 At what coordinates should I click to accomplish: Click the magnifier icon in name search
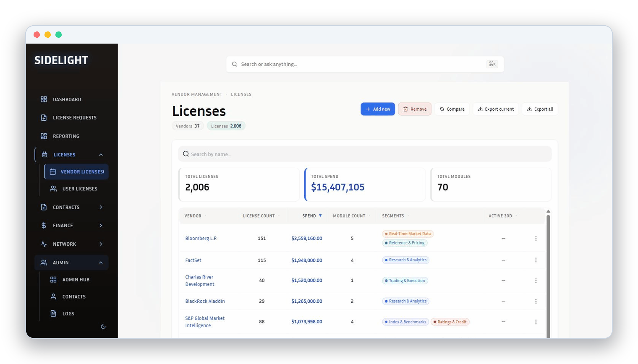tap(186, 154)
